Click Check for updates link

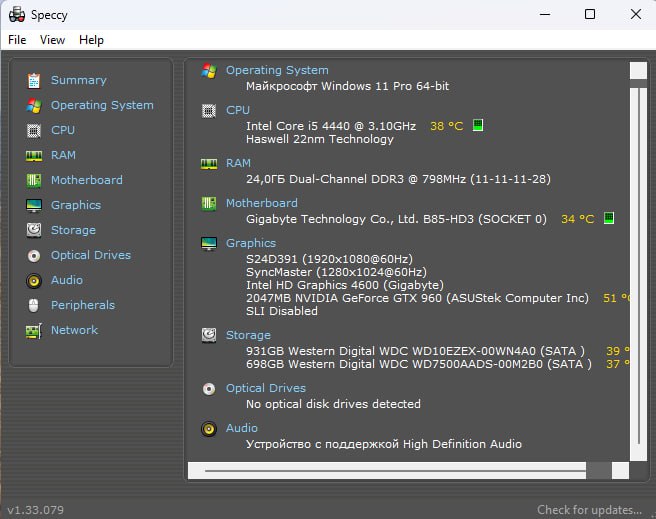[x=589, y=510]
